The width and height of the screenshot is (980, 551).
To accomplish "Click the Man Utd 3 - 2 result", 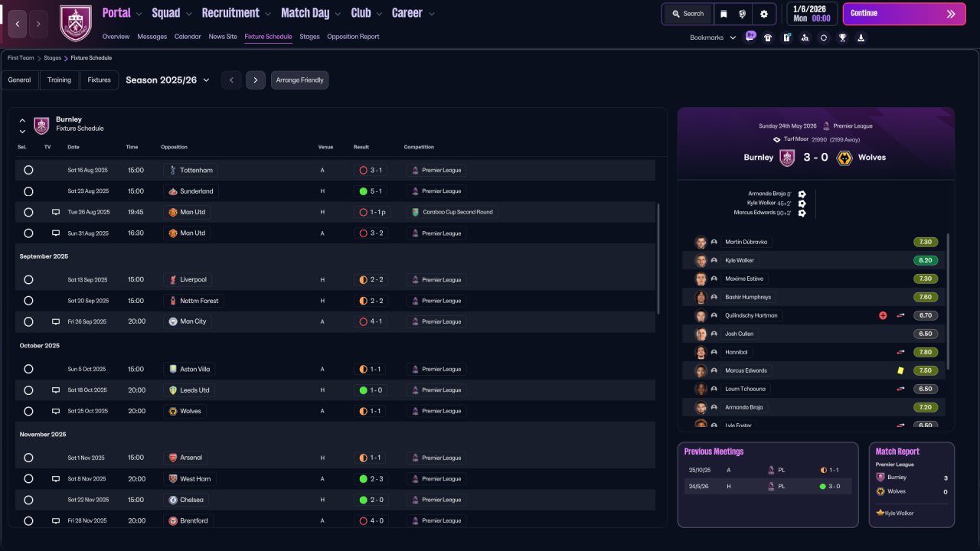I will coord(371,233).
